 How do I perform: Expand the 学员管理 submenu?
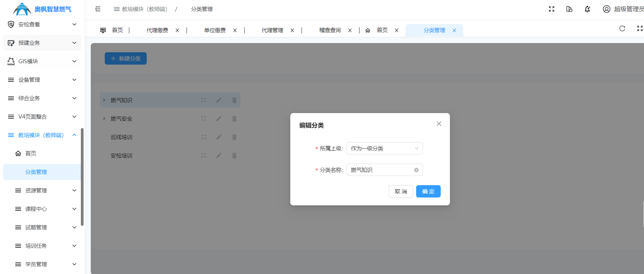[x=42, y=264]
